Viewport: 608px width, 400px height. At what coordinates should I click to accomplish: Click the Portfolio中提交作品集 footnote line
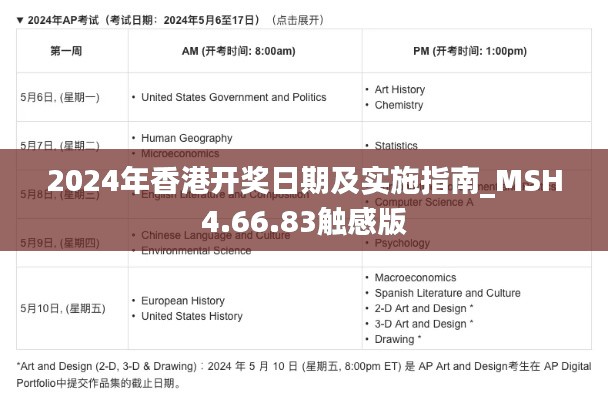[x=98, y=384]
